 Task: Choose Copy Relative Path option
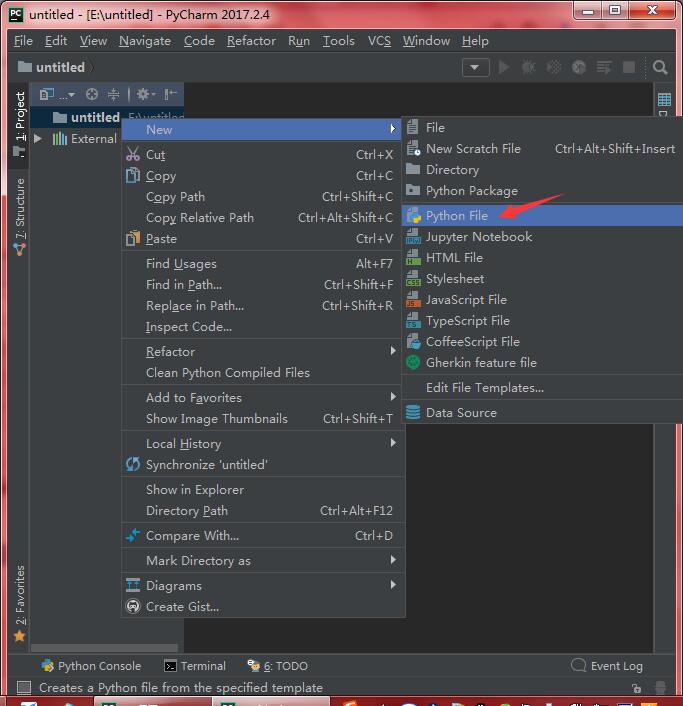(262, 217)
